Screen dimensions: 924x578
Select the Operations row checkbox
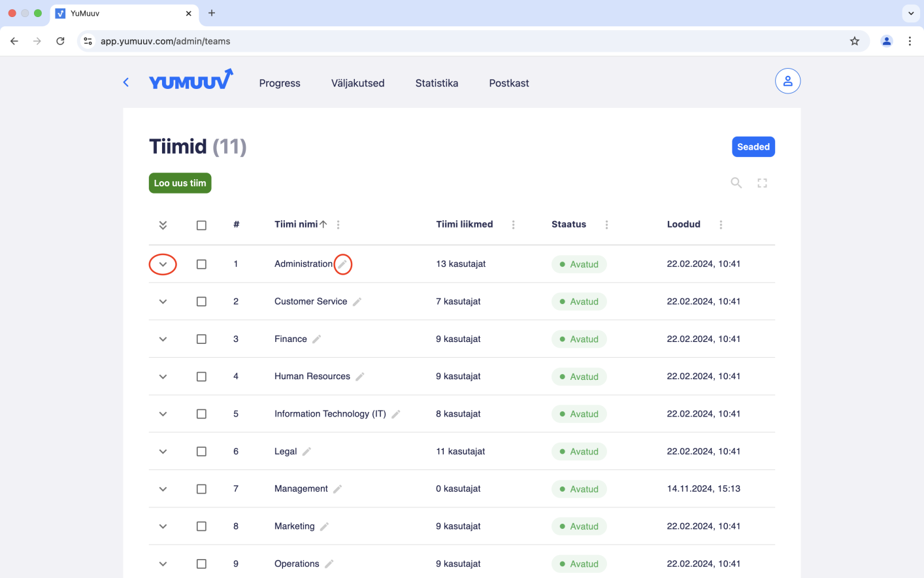point(201,564)
